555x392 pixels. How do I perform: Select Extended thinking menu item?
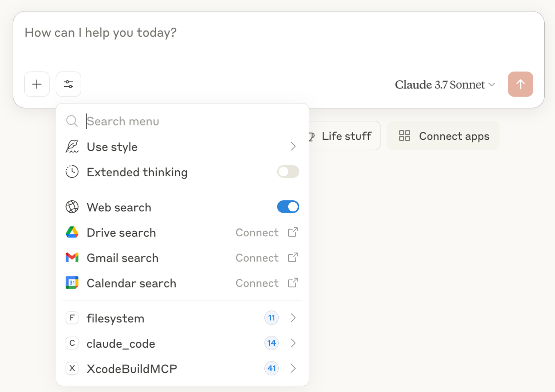pos(182,172)
